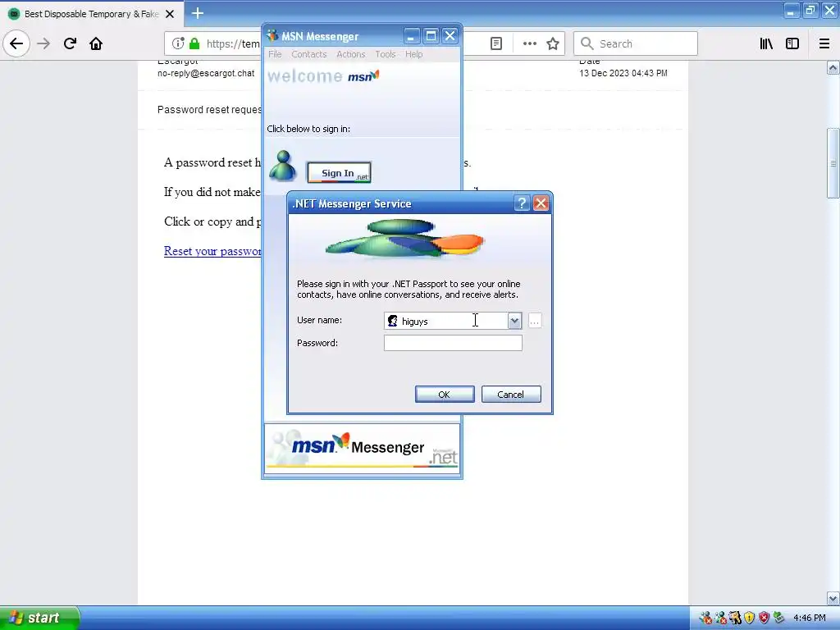Show site information icon in address bar
The image size is (840, 630).
click(178, 43)
